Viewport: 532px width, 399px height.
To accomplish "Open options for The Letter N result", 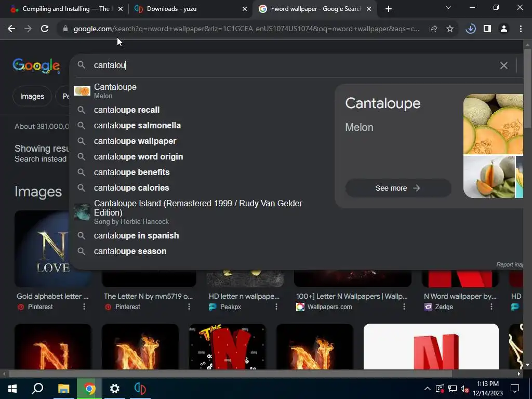I will (x=189, y=307).
